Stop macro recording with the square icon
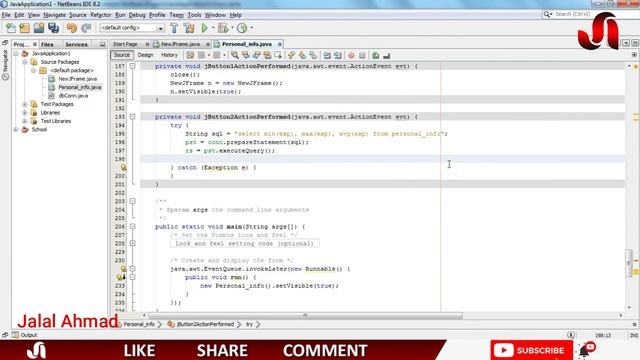Viewport: 640px width, 360px height. click(x=362, y=55)
